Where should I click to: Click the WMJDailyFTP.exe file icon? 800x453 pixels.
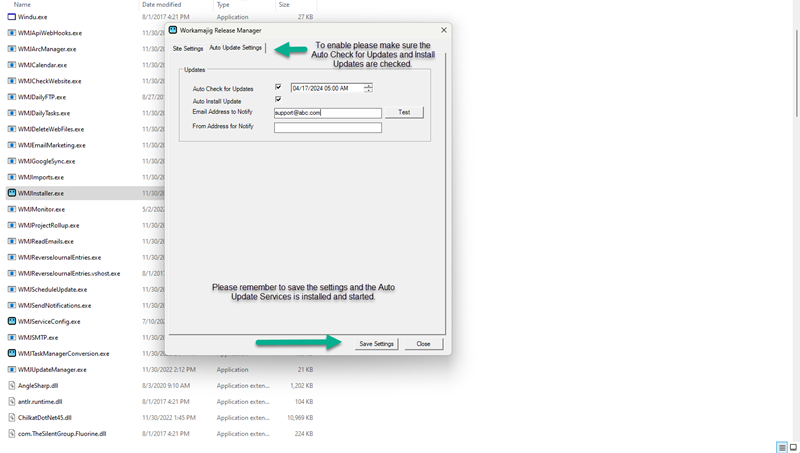pyautogui.click(x=12, y=97)
